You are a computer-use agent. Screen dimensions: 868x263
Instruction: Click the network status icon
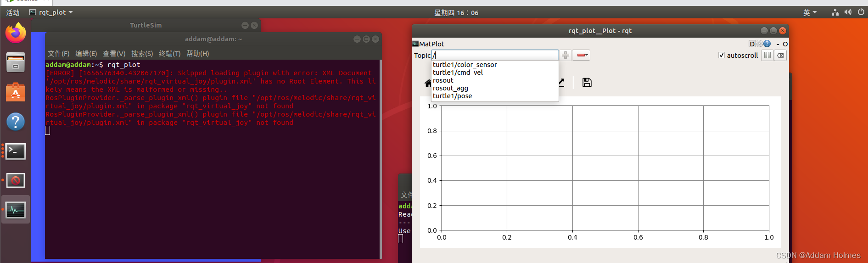(835, 12)
